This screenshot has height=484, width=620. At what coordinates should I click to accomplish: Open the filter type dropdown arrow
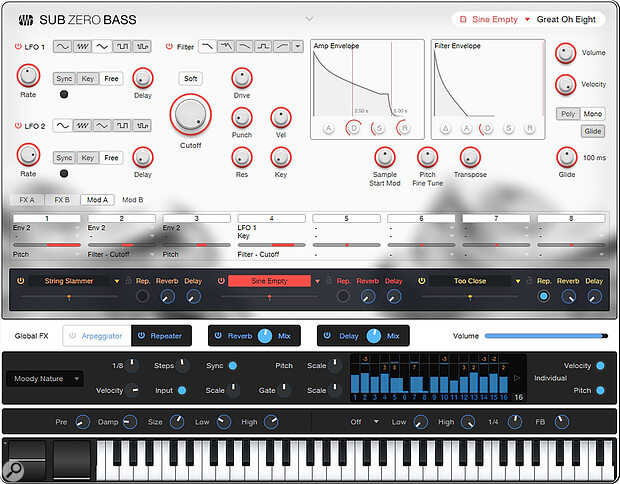pos(297,47)
